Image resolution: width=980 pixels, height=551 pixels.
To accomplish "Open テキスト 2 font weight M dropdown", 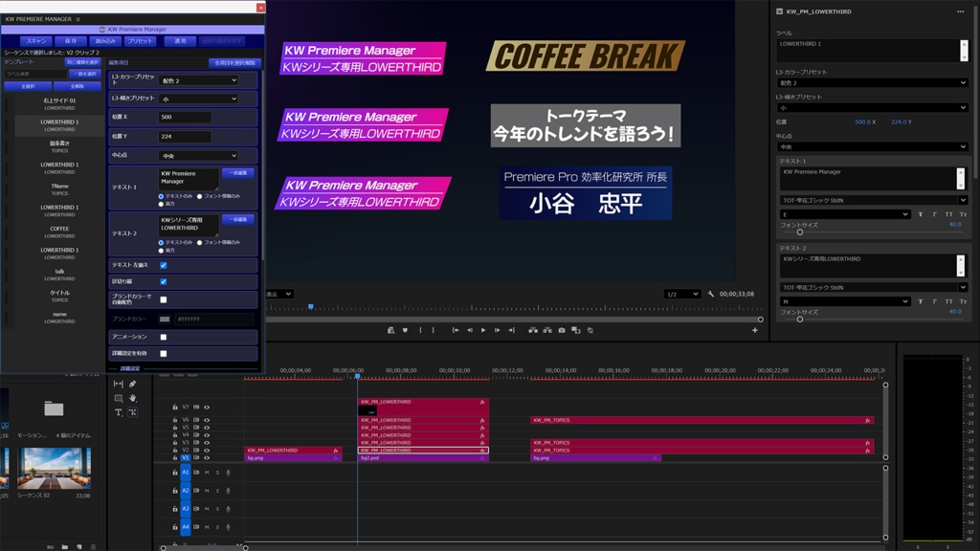I will pyautogui.click(x=844, y=301).
